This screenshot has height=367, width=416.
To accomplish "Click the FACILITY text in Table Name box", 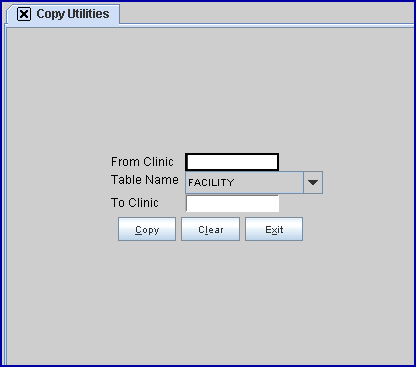I will point(211,183).
